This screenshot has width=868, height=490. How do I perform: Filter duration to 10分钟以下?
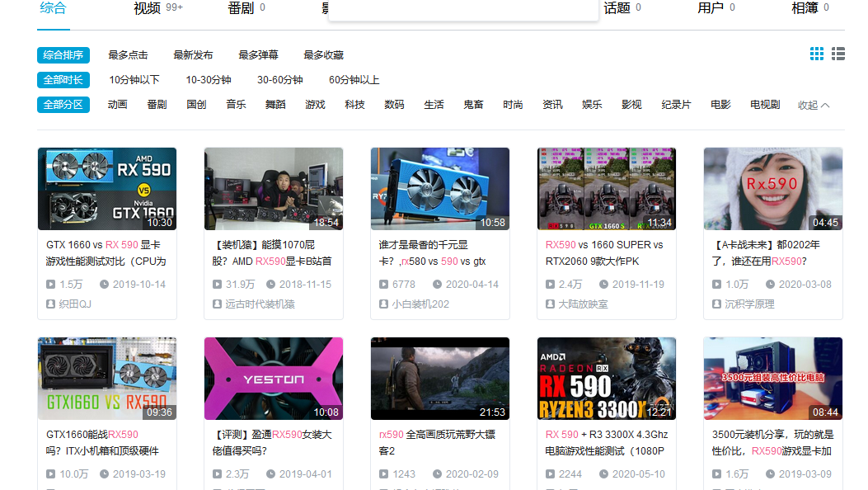click(x=134, y=80)
